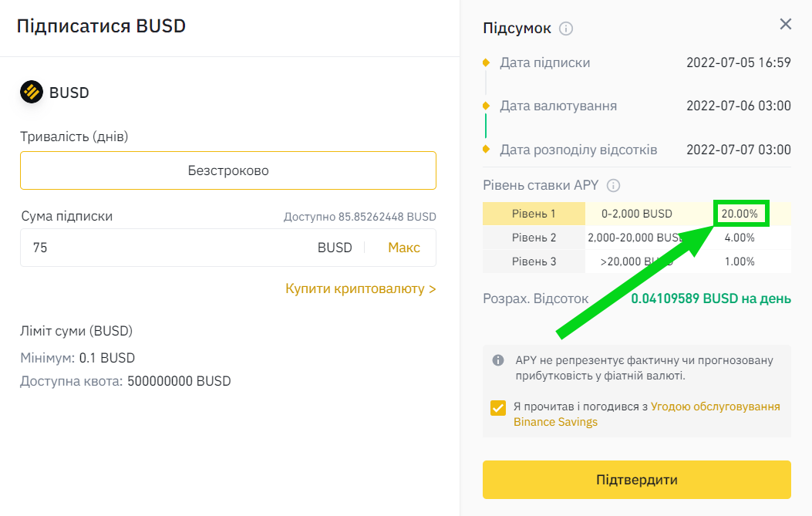Select the Безстроково duration option

point(228,170)
